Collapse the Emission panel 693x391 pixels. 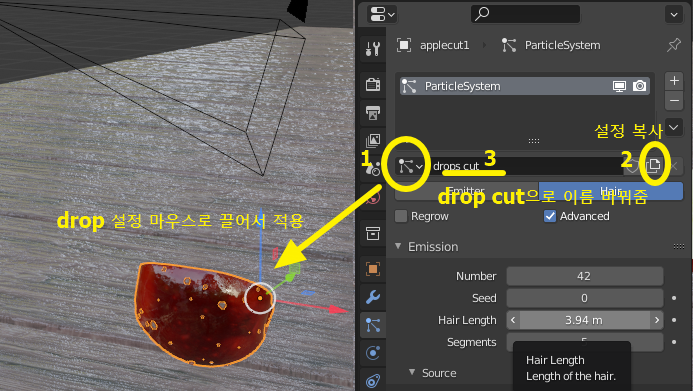[x=398, y=246]
